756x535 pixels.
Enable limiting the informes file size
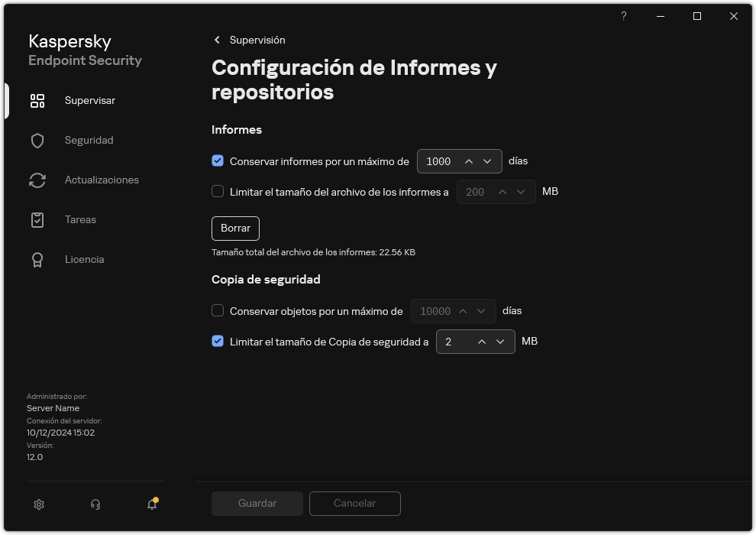click(218, 192)
